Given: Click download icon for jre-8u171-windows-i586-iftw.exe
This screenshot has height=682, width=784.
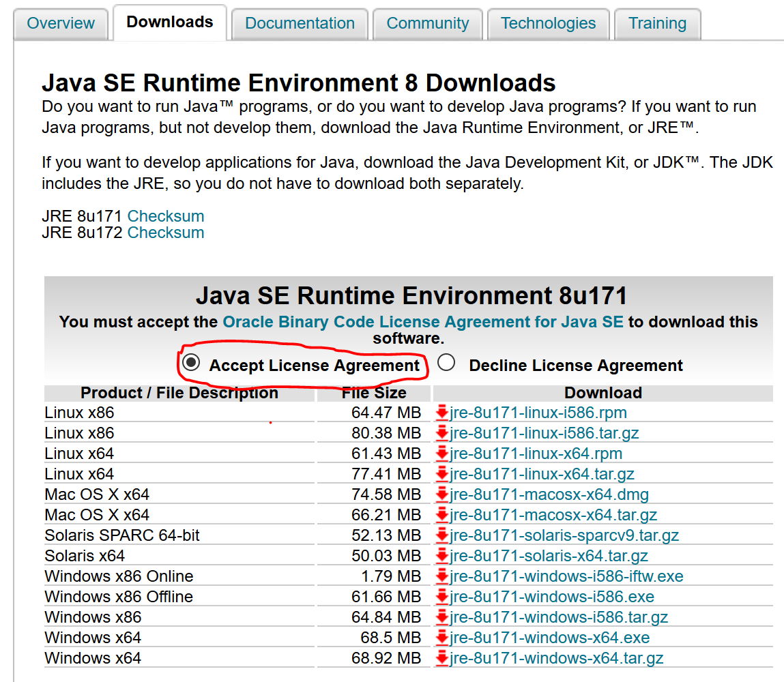Looking at the screenshot, I should click(x=442, y=576).
